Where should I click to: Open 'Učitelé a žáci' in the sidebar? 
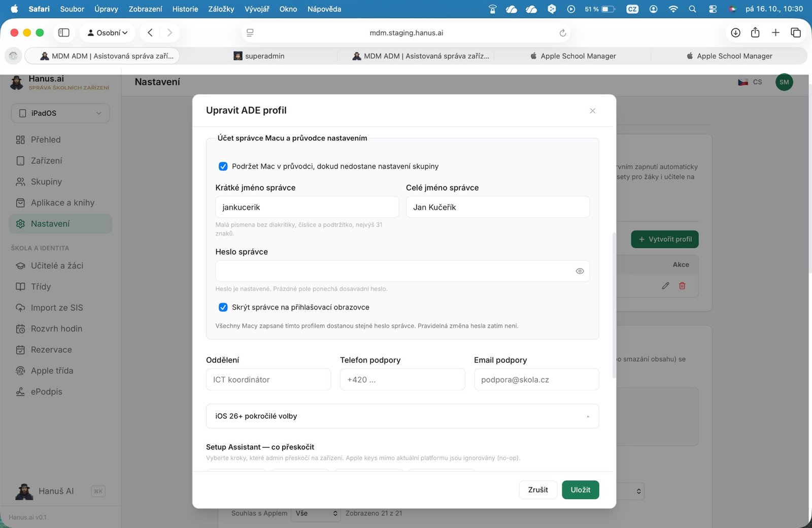click(x=60, y=266)
